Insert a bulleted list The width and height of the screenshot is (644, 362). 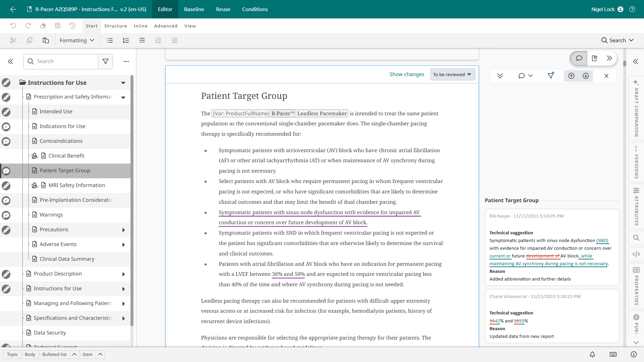tap(110, 40)
